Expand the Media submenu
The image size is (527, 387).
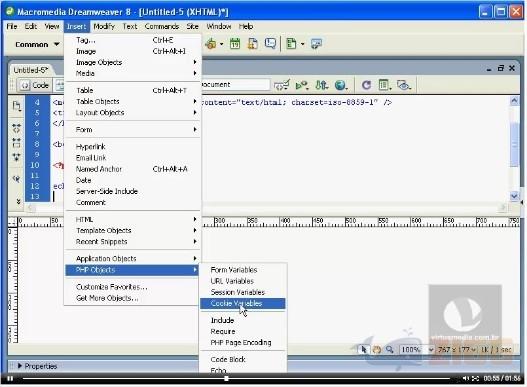point(132,73)
